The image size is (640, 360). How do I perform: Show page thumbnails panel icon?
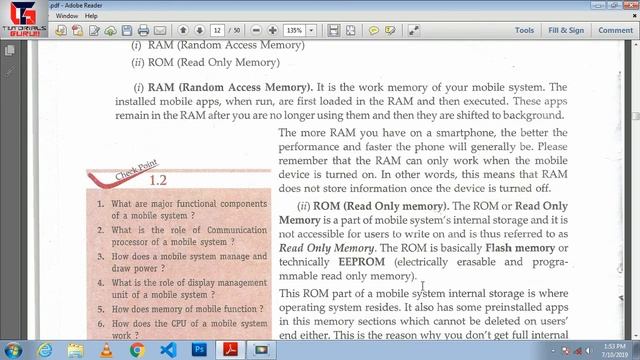(10, 51)
